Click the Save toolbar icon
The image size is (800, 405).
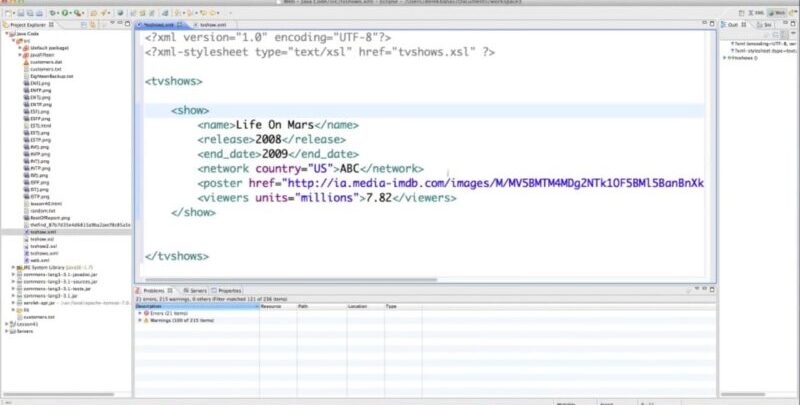(x=21, y=13)
